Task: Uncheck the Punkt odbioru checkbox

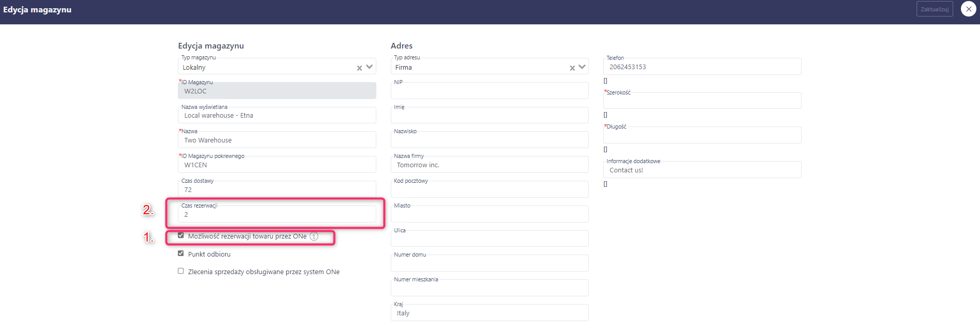Action: click(181, 253)
